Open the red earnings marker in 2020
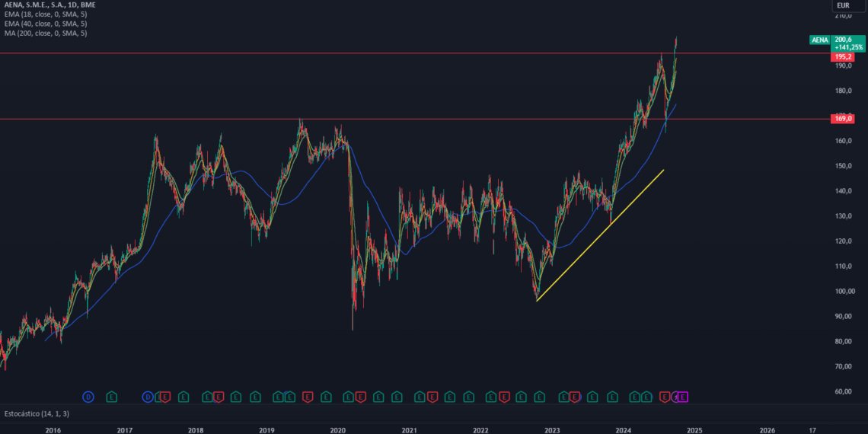The width and height of the screenshot is (868, 434). [x=360, y=397]
